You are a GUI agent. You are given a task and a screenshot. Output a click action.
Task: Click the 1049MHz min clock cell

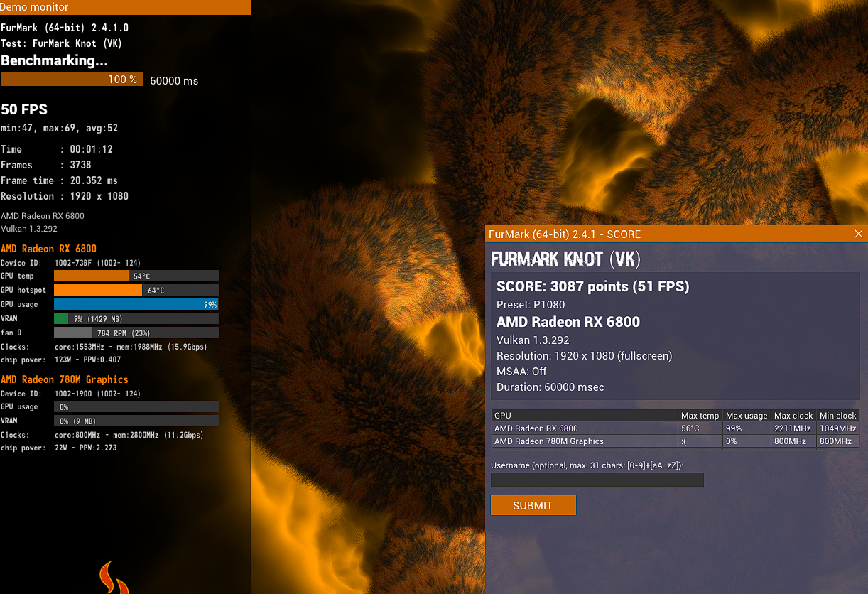point(837,428)
